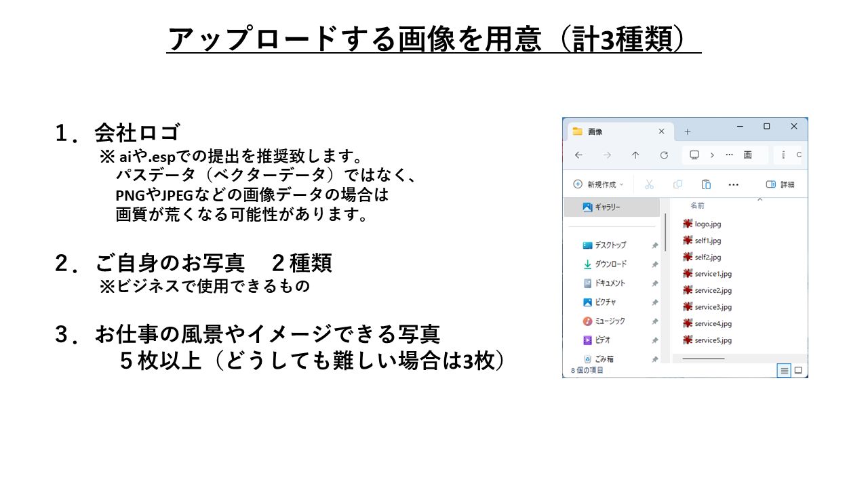Click the Paste clipboard icon
868x488 pixels.
pos(706,184)
